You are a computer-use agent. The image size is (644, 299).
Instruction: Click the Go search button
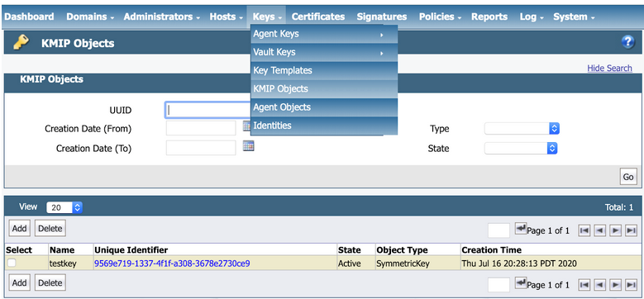click(x=628, y=177)
